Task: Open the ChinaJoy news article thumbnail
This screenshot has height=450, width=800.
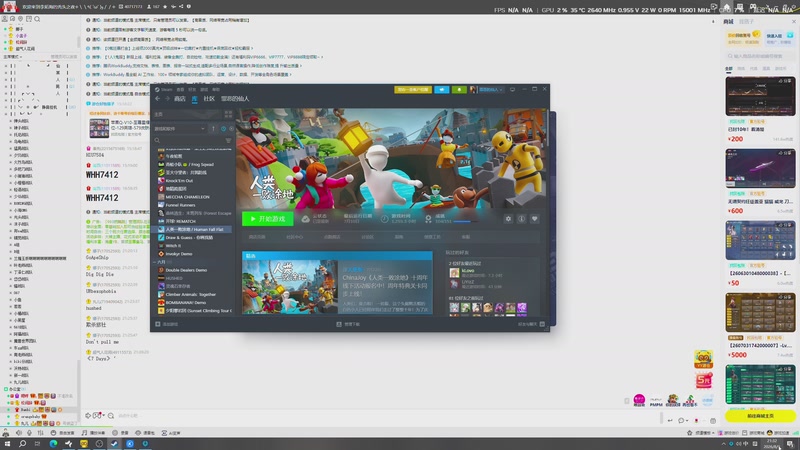Action: (289, 287)
